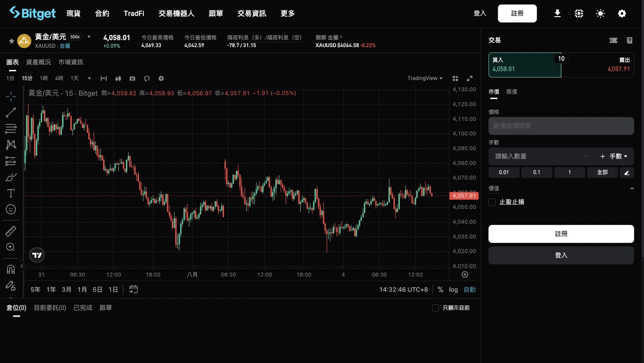
Task: Click the coupon ticket icon in trade panel
Action: click(613, 40)
